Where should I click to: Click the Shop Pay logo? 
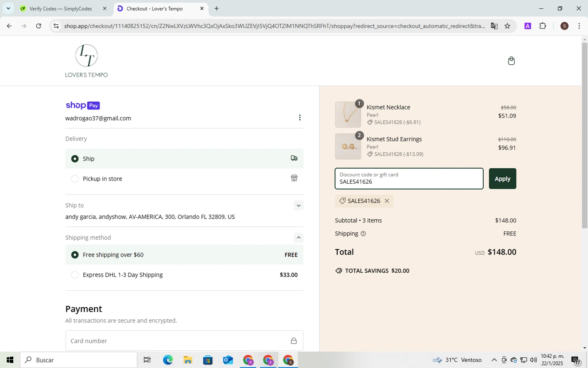(x=83, y=105)
